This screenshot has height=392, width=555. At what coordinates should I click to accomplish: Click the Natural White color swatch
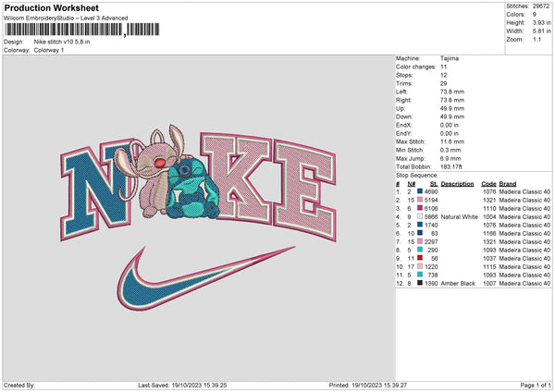pyautogui.click(x=420, y=216)
